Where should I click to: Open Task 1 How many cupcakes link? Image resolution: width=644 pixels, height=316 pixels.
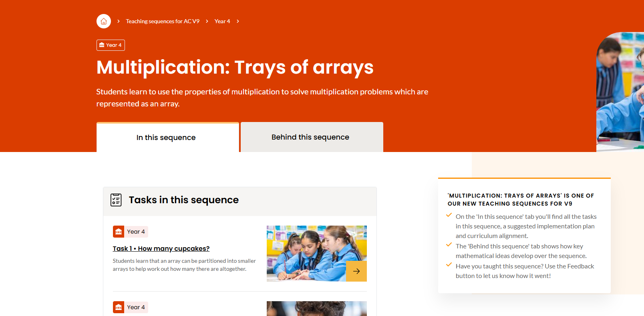coord(161,248)
